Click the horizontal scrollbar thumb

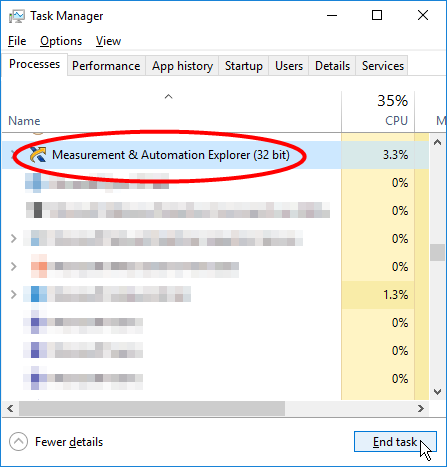pos(152,408)
